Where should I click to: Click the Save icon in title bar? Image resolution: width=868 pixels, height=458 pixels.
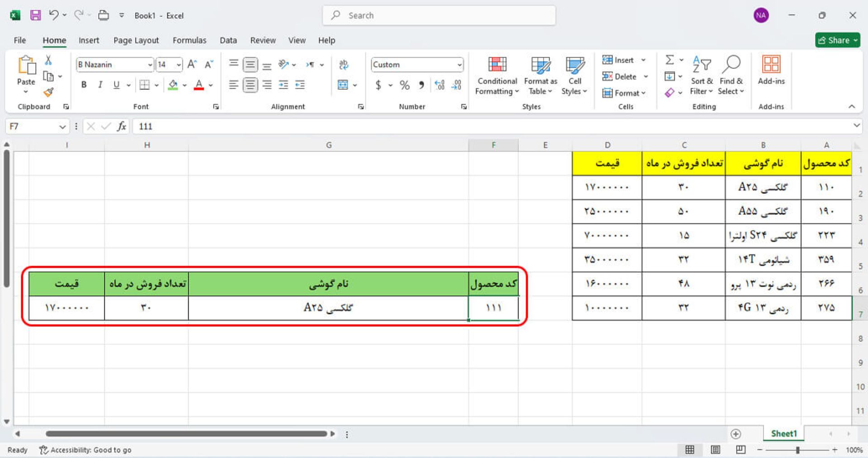tap(35, 15)
